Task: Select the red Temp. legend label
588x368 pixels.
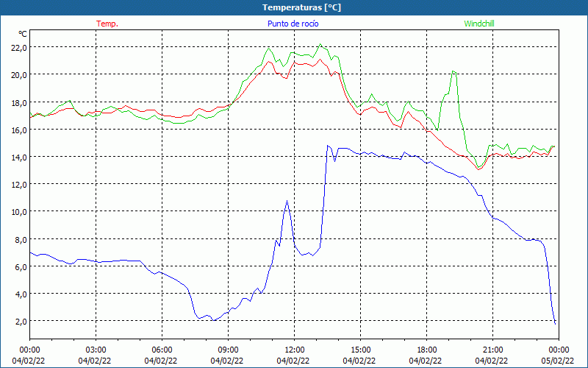Action: pos(107,24)
